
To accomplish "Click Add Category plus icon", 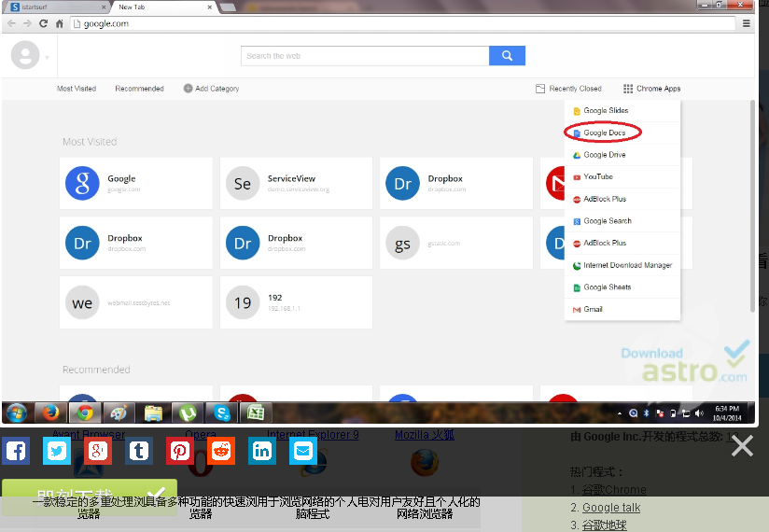I will click(x=188, y=89).
